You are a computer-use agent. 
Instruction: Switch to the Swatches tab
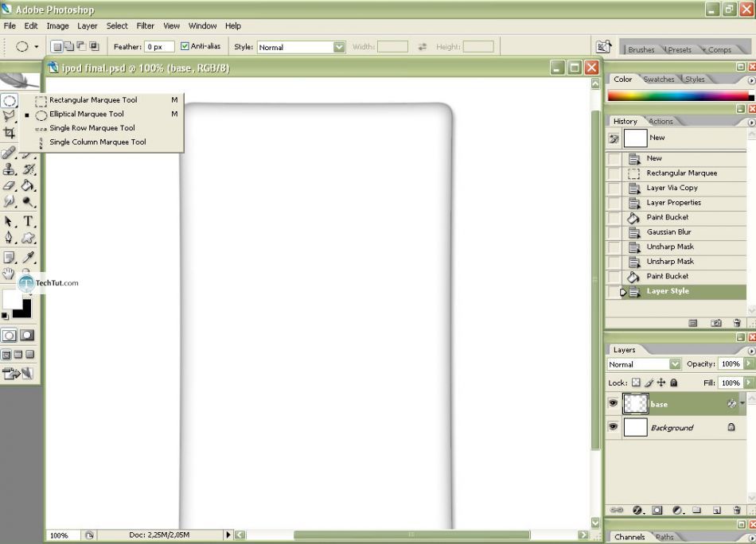(659, 79)
